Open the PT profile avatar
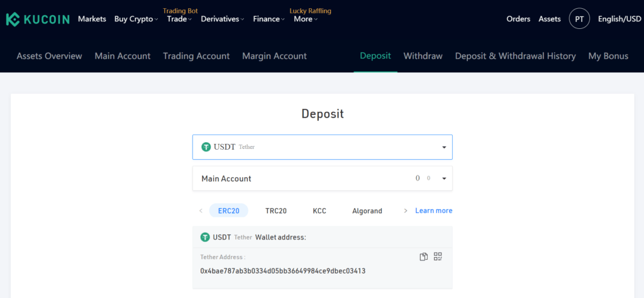 click(579, 19)
